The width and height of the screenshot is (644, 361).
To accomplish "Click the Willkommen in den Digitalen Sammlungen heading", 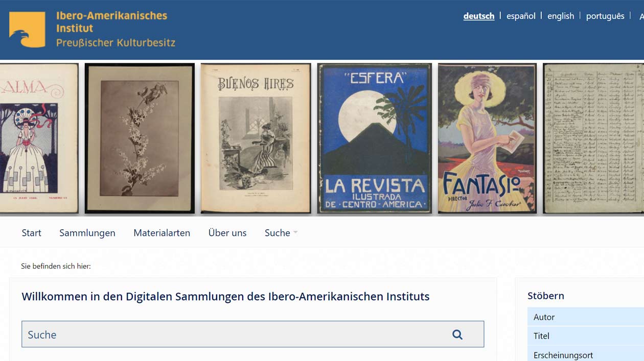I will (x=225, y=297).
